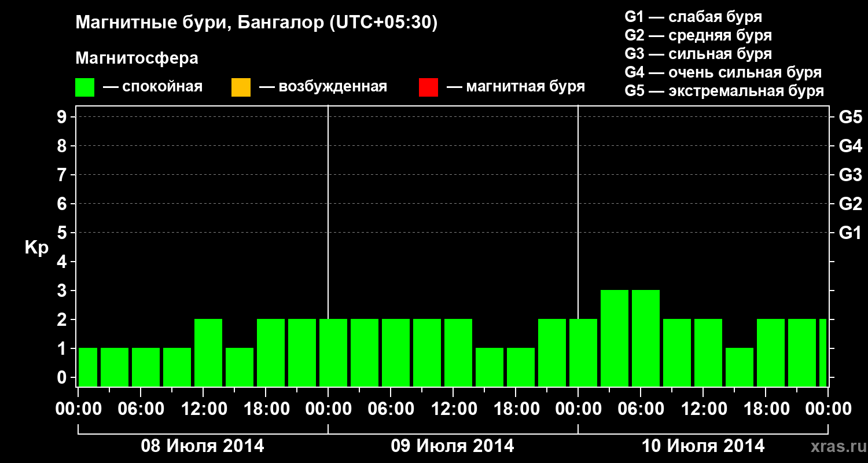Click the y-axis value 5

(x=63, y=233)
